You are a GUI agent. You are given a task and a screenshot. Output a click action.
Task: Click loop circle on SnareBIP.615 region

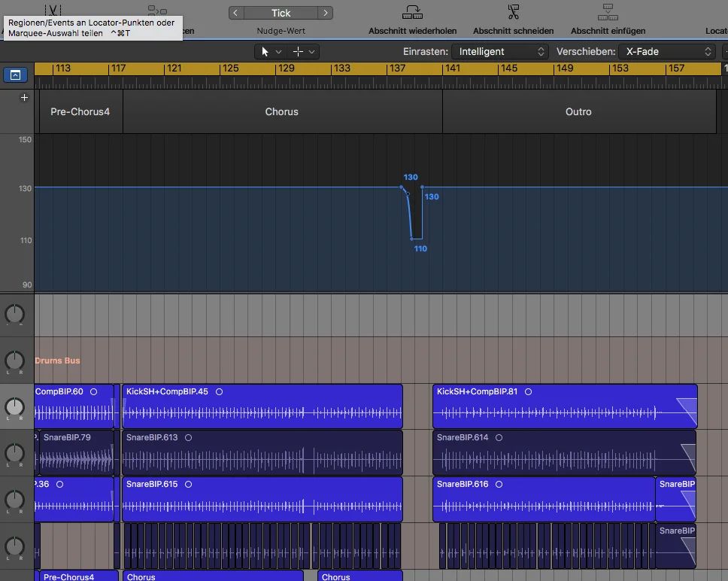click(189, 485)
